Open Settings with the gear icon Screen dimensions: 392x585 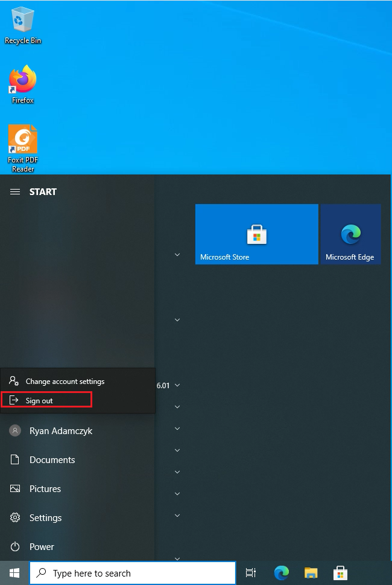tap(45, 518)
